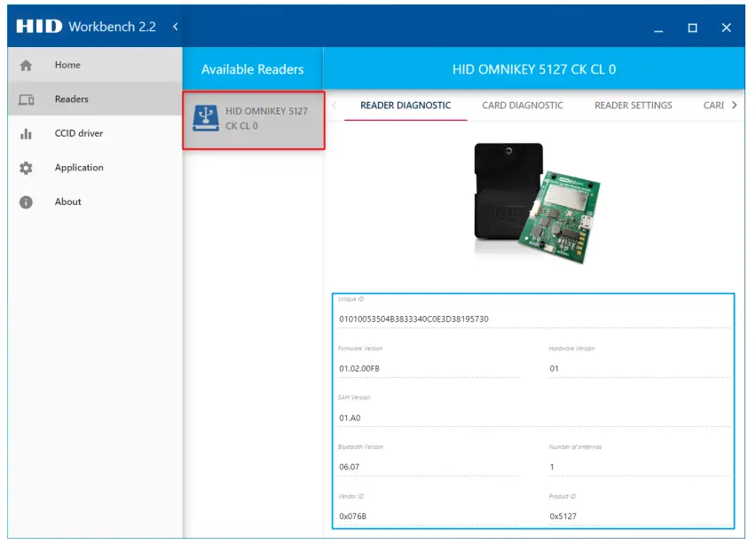Show more tabs with right arrow
This screenshot has height=544, width=756.
tap(734, 105)
